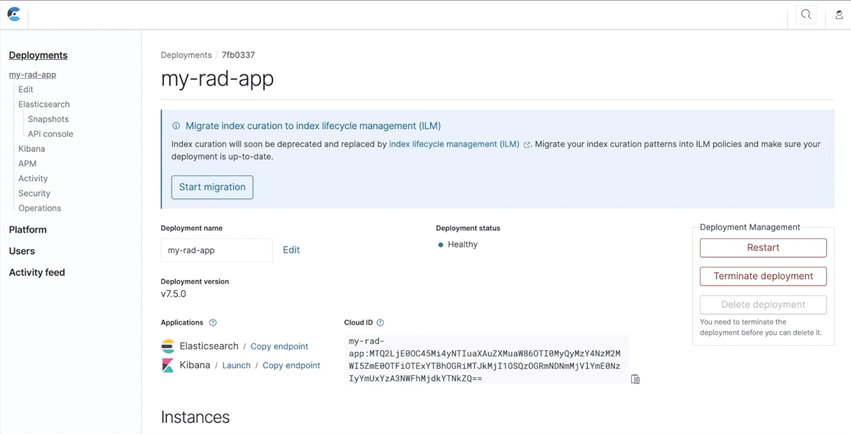This screenshot has width=851, height=434.
Task: Open APM in sidebar navigation
Action: 27,163
